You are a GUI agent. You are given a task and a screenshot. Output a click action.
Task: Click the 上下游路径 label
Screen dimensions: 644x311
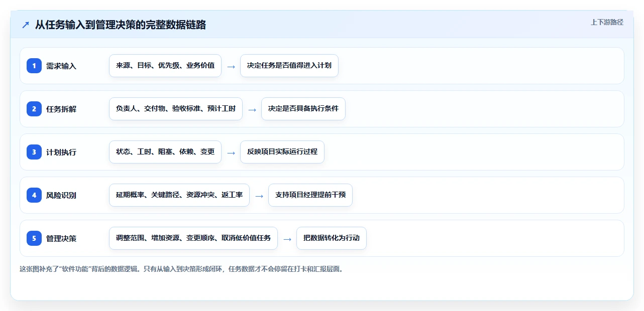(x=607, y=22)
